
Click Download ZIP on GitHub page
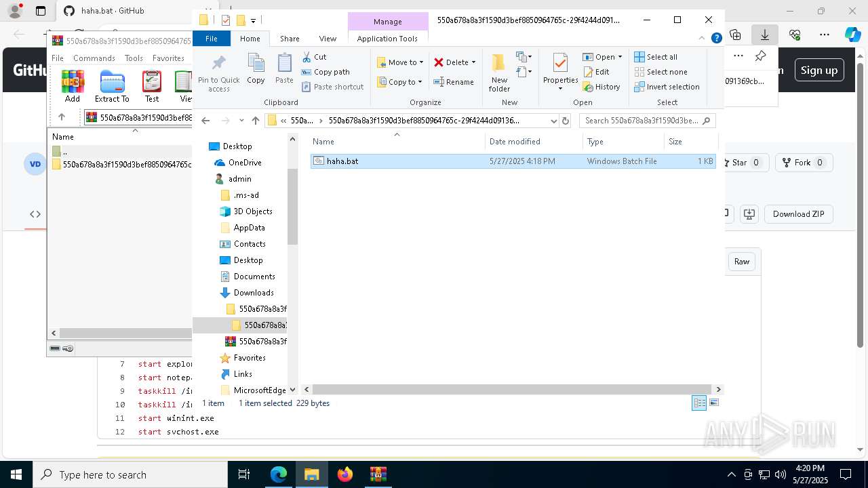tap(798, 214)
